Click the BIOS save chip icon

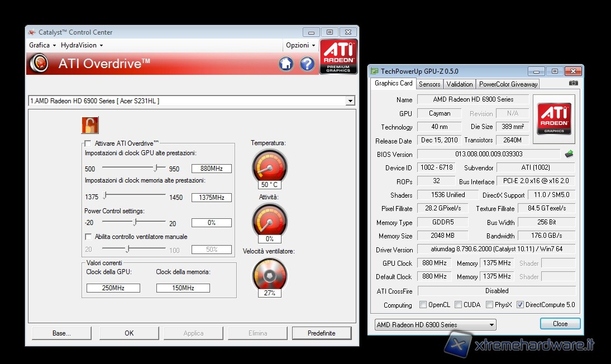(x=569, y=154)
